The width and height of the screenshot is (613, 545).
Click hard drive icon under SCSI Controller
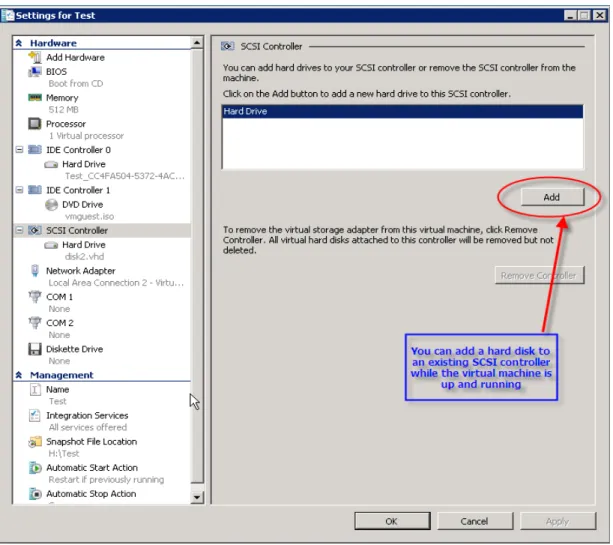(51, 245)
